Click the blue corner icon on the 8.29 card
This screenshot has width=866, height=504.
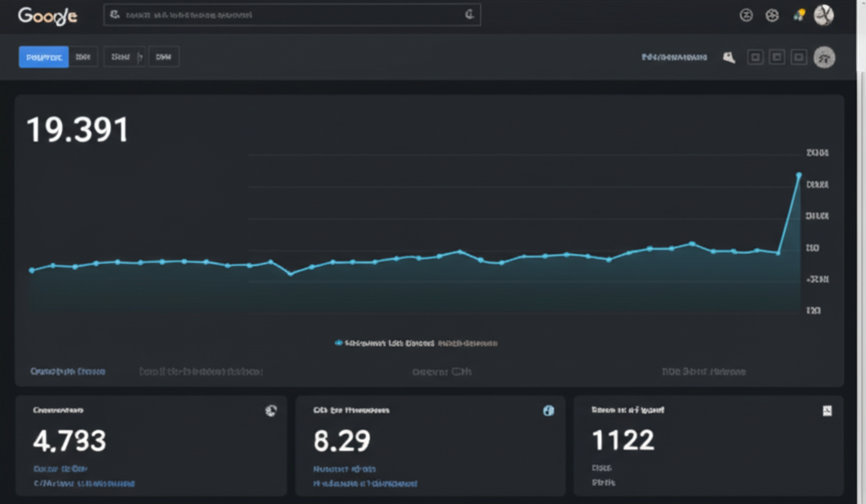point(548,411)
